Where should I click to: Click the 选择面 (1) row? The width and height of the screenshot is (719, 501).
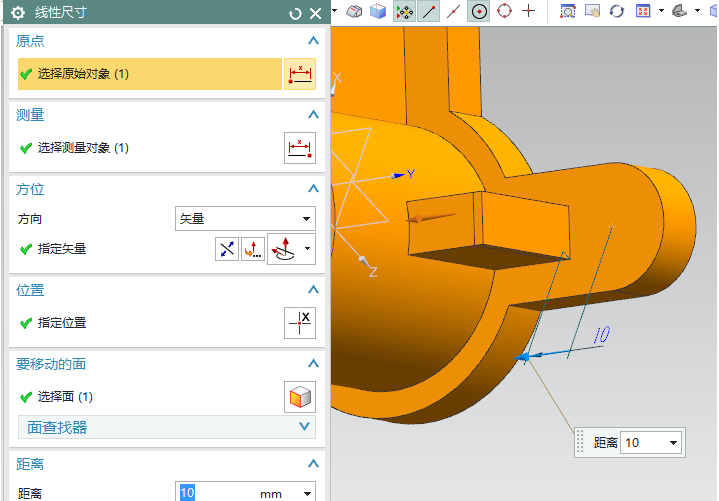click(150, 397)
